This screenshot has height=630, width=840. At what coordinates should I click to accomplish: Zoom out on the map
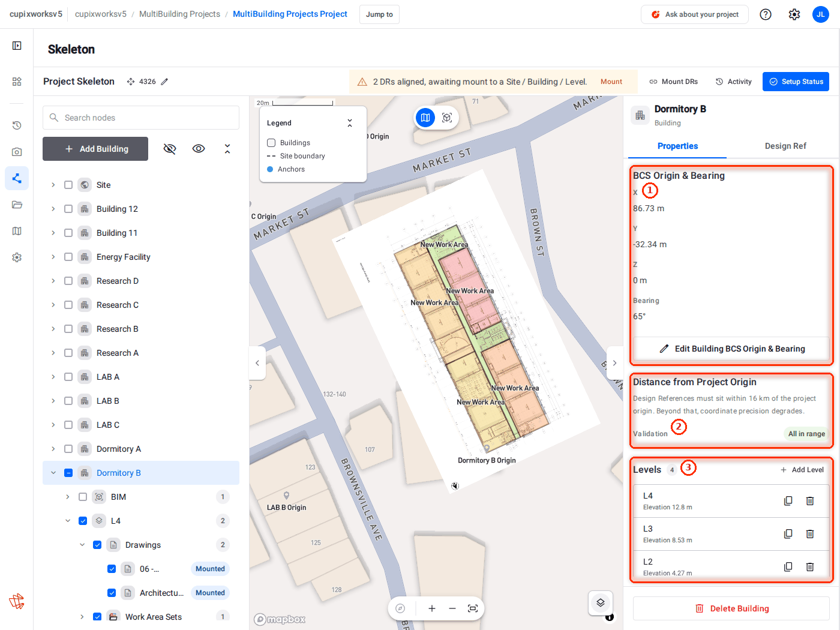point(452,608)
